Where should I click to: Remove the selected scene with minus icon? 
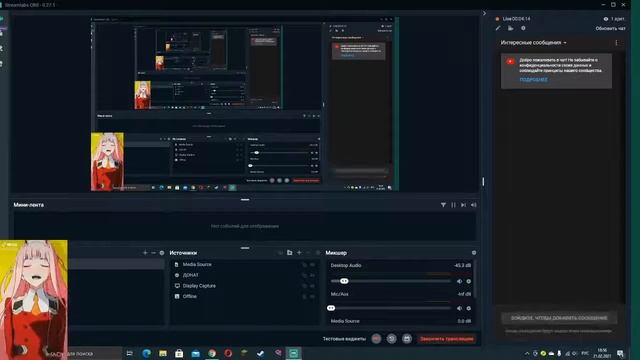(153, 253)
